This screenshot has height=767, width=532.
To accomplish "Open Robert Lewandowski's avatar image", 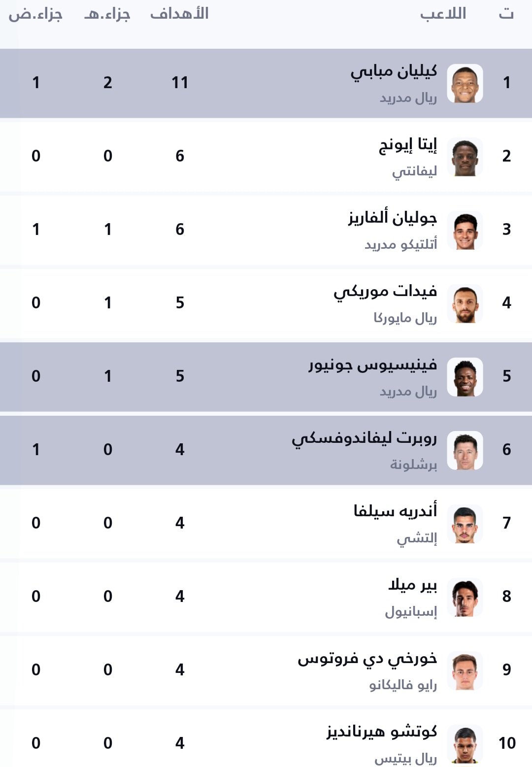I will coord(465,450).
